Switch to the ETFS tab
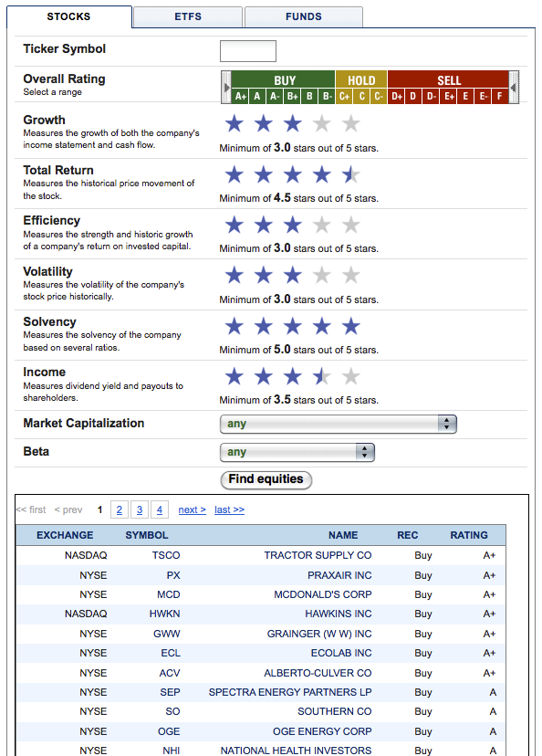 [x=188, y=16]
